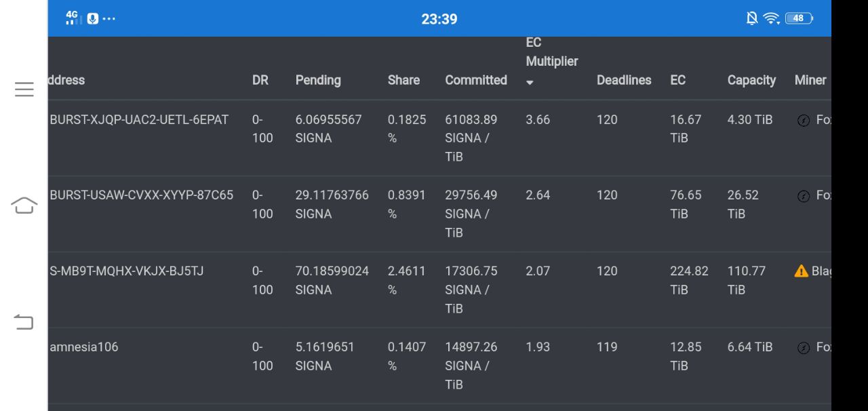Tap the battery level indicator

[799, 18]
